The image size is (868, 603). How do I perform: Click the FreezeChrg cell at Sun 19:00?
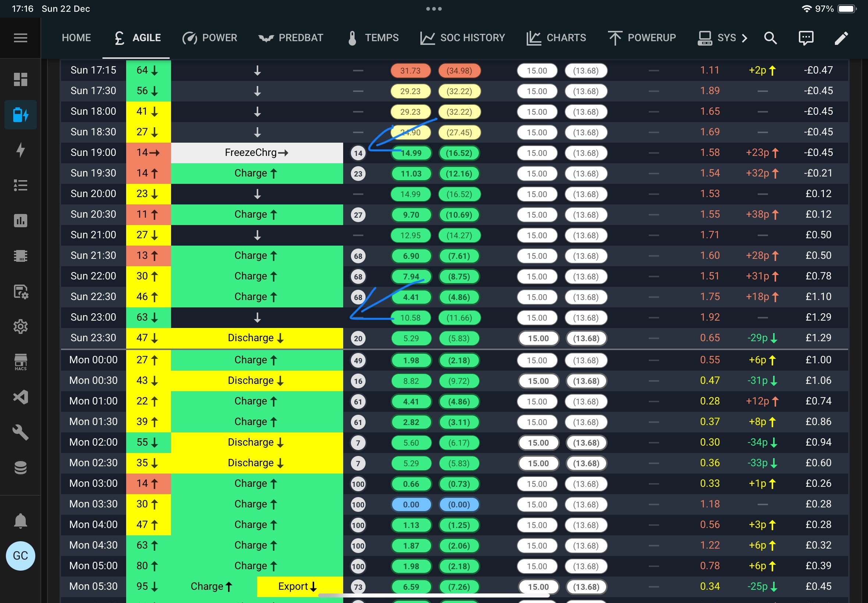pyautogui.click(x=257, y=153)
